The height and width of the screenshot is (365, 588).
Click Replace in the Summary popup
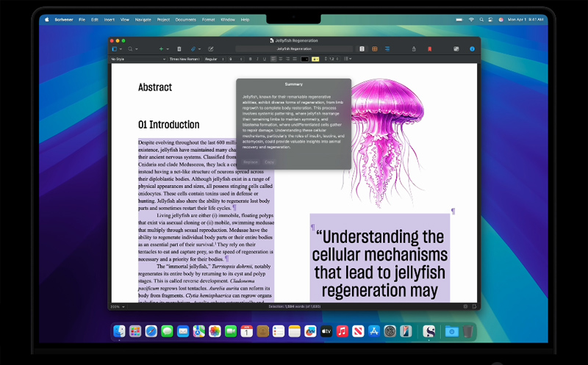click(x=251, y=162)
